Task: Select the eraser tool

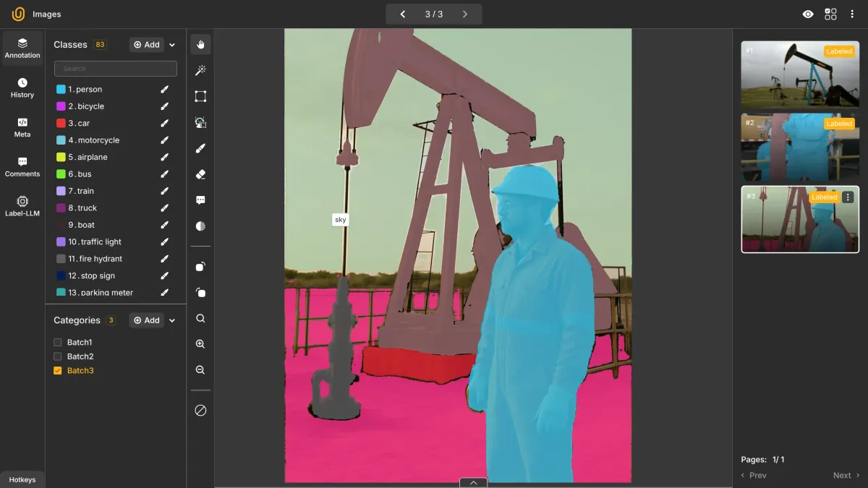Action: click(200, 174)
